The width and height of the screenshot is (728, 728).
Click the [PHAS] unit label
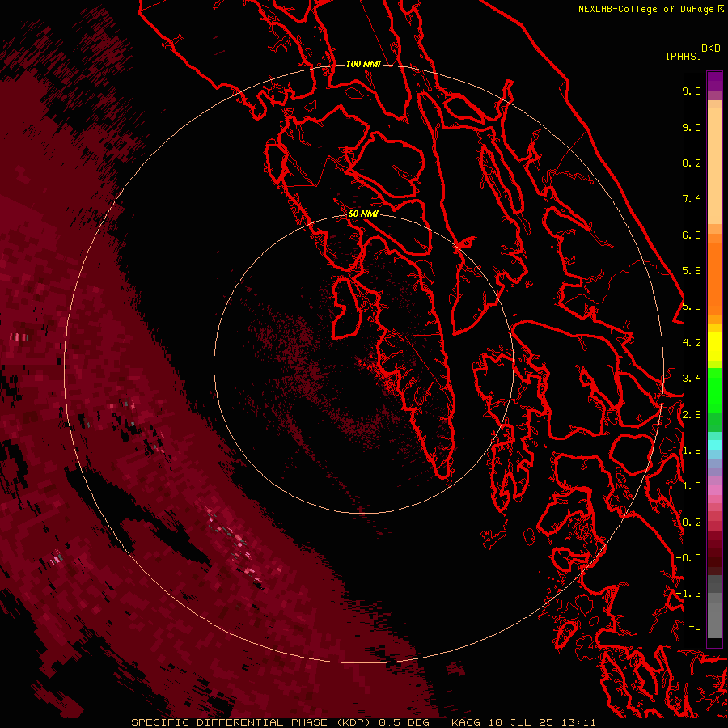[x=684, y=56]
